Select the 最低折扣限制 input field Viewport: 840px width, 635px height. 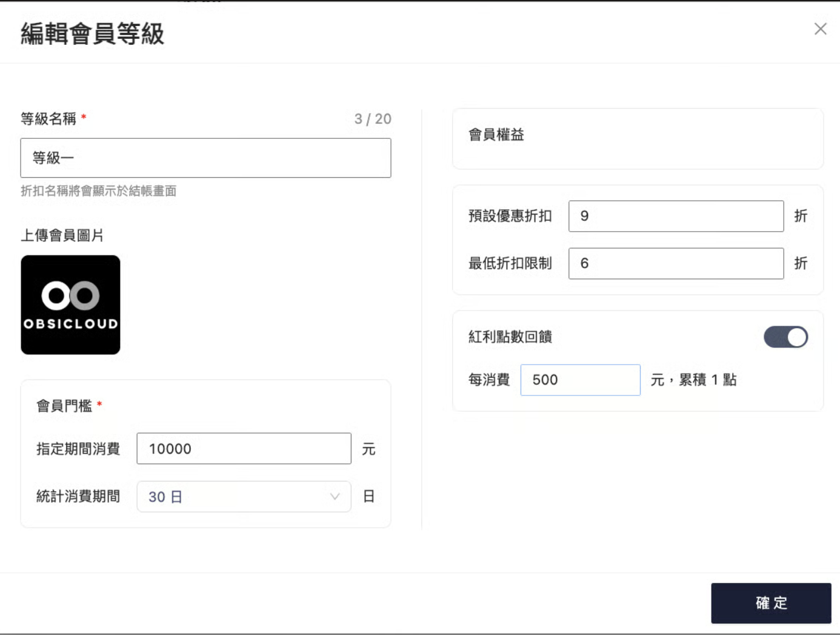pos(676,264)
